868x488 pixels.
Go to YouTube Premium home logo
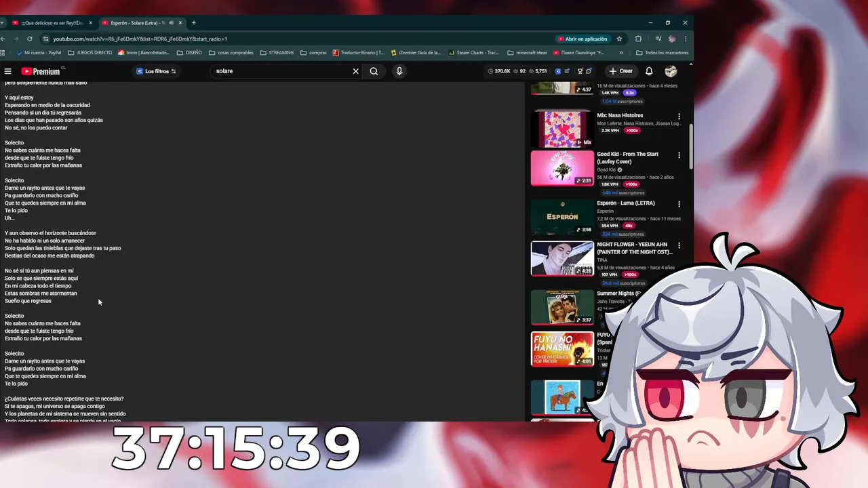tap(41, 71)
